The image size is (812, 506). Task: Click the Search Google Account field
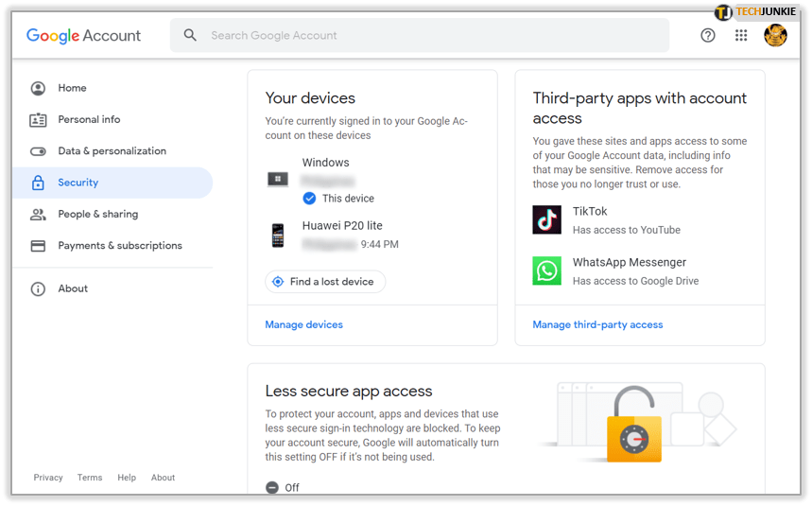tap(425, 35)
